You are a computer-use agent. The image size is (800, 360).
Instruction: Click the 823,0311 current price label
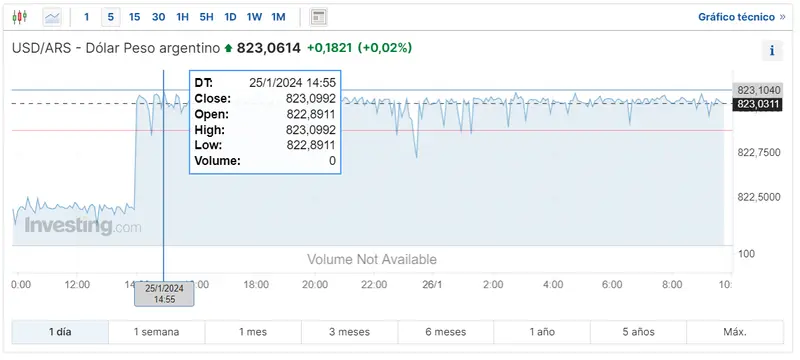(x=757, y=105)
